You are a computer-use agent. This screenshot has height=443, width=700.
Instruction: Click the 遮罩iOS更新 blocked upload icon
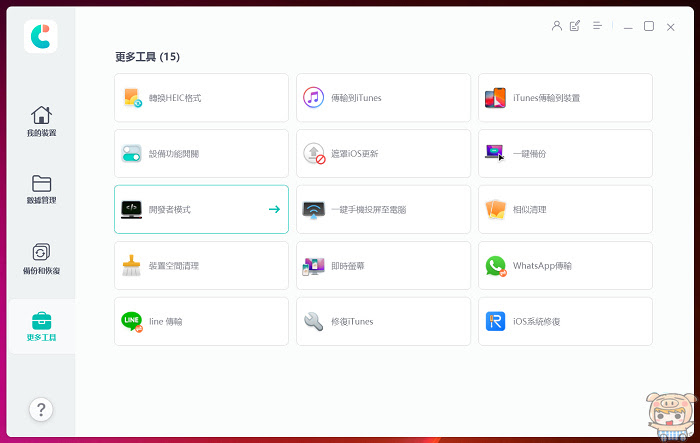[x=314, y=153]
